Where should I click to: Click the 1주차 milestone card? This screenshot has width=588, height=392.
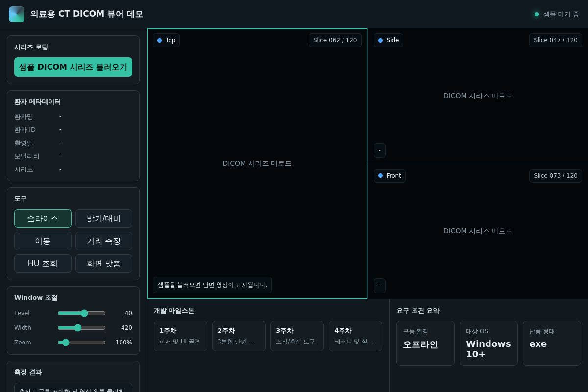pos(180,336)
